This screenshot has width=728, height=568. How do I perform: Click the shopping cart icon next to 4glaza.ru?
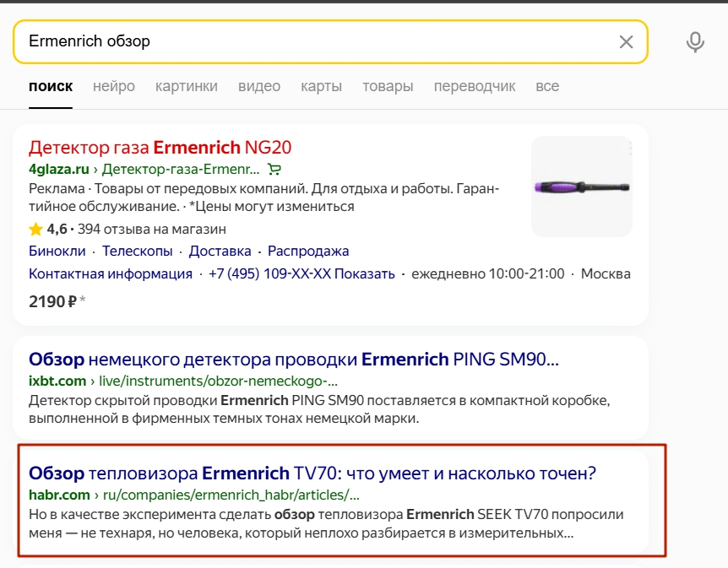[274, 170]
